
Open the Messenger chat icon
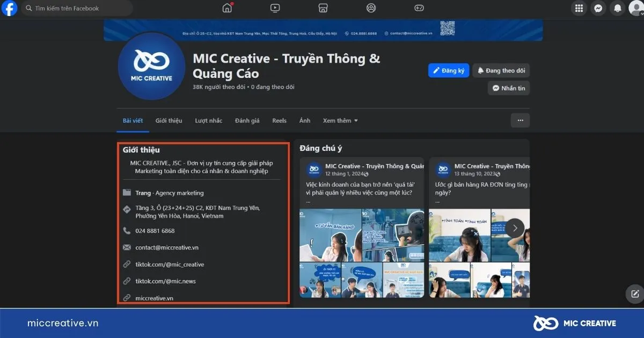coord(598,8)
